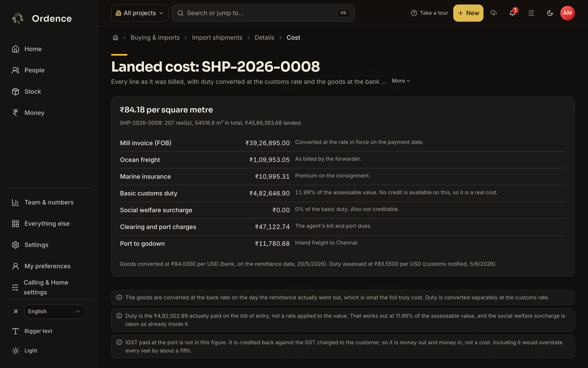Open Calling & Home settings
This screenshot has width=588, height=368.
(49, 287)
